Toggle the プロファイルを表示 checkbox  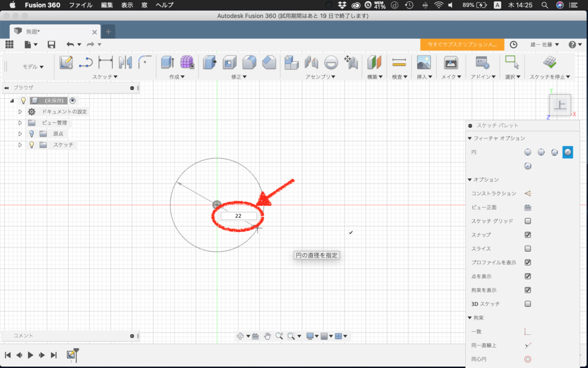(528, 262)
